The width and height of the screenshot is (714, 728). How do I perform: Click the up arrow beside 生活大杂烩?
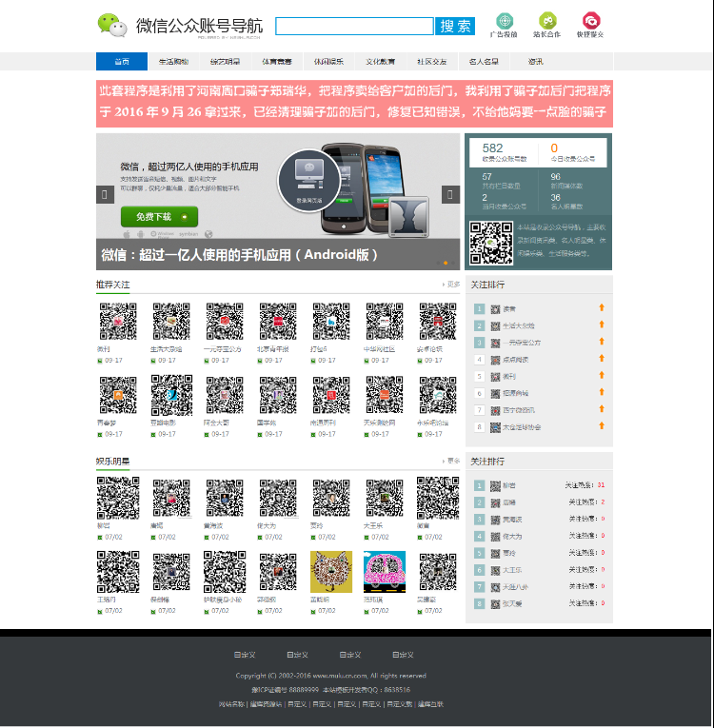point(602,325)
